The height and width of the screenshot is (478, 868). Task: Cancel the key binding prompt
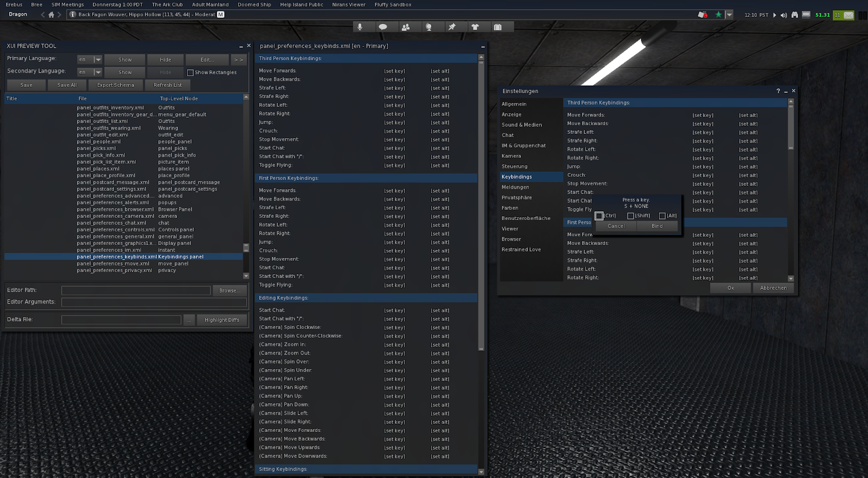click(616, 226)
